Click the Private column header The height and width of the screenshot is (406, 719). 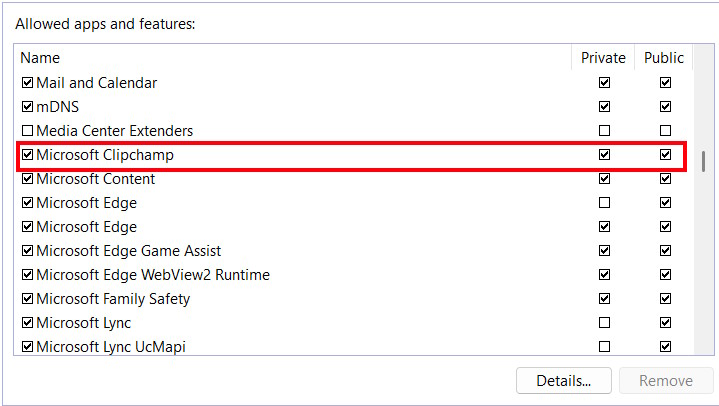pyautogui.click(x=603, y=58)
